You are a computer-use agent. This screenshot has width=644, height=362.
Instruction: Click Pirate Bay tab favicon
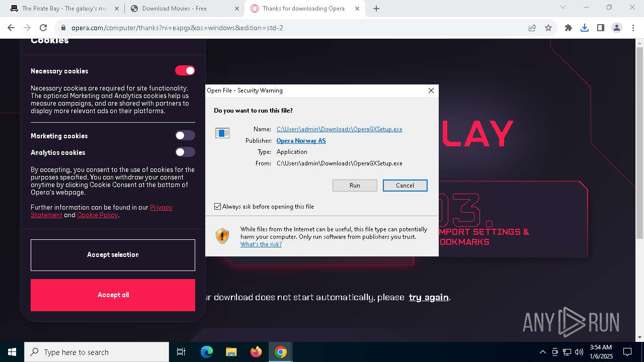[14, 8]
